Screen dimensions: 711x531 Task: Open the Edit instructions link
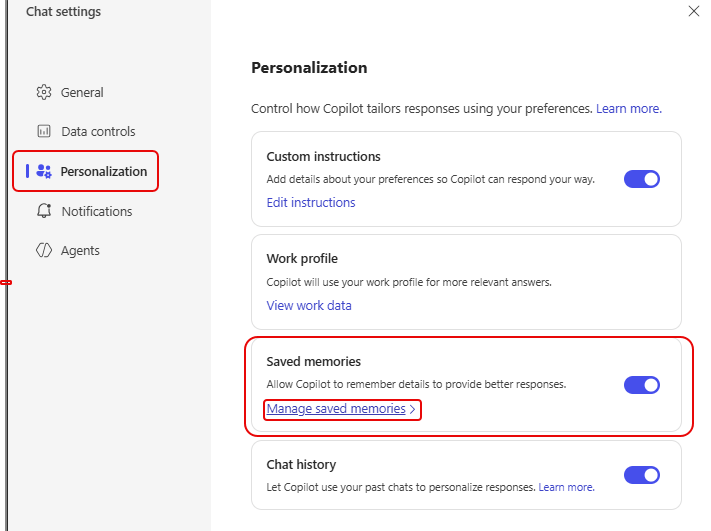point(311,203)
